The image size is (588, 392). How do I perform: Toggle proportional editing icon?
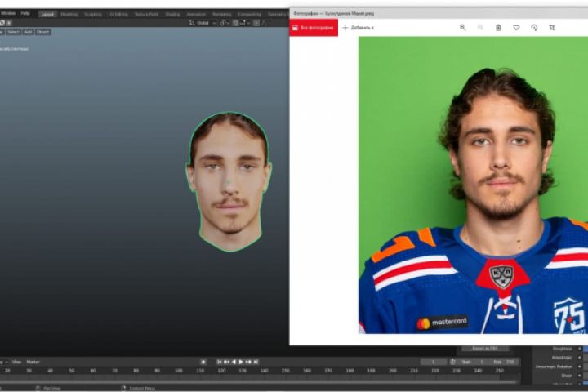(x=256, y=23)
